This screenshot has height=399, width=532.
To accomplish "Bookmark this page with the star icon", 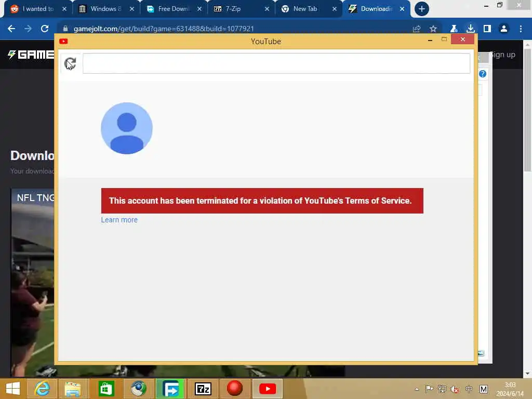I will tap(433, 29).
